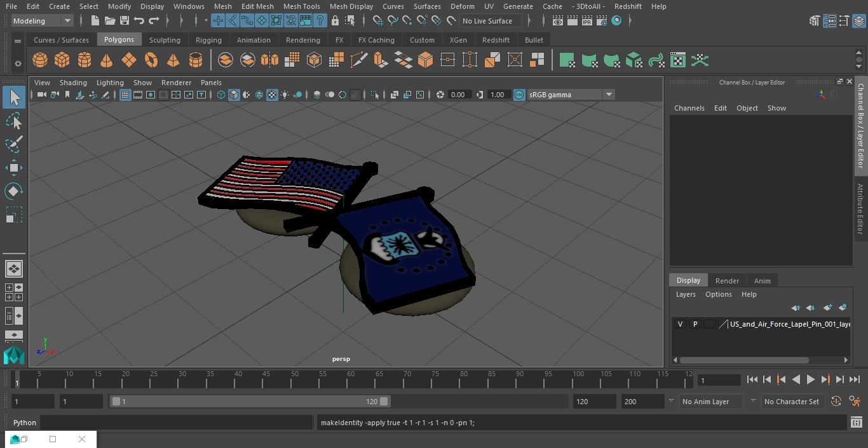This screenshot has width=868, height=448.
Task: Switch to the Render layer tab
Action: (x=727, y=281)
